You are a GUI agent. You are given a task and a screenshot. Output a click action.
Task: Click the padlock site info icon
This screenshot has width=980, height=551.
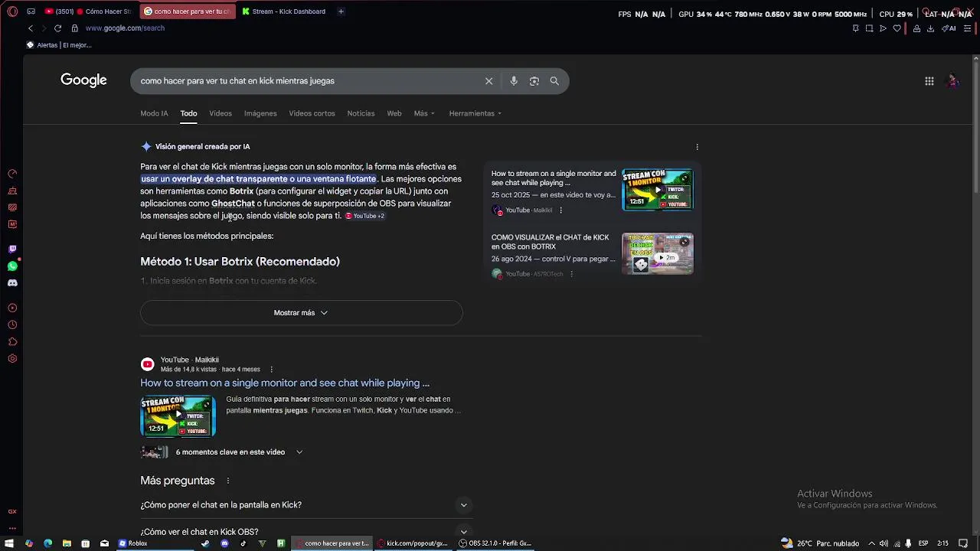click(74, 28)
